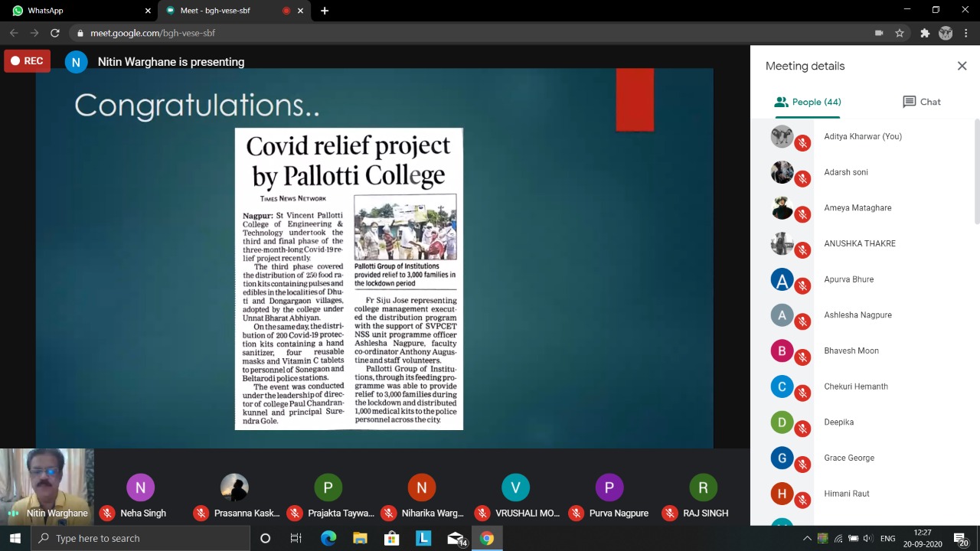Click muted mic icon beside Himani Raut
This screenshot has height=551, width=980.
pyautogui.click(x=802, y=500)
